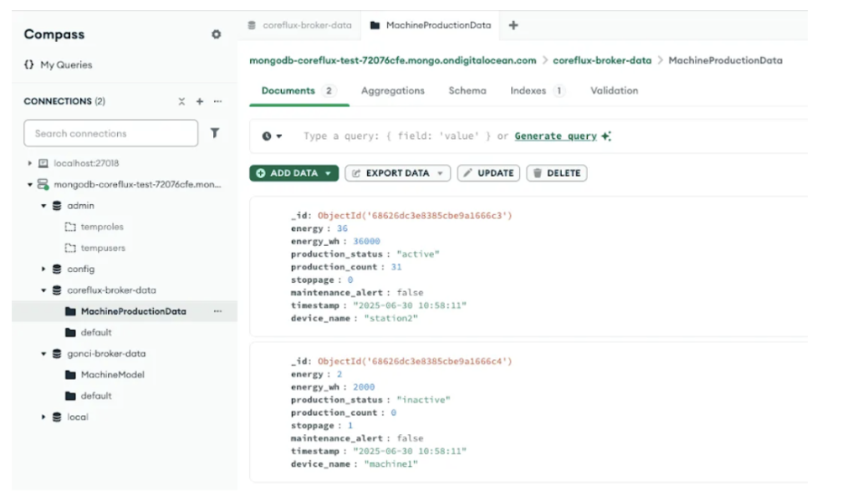Screen dimensions: 868x502
Task: Click in the Search connections field
Action: pyautogui.click(x=111, y=133)
